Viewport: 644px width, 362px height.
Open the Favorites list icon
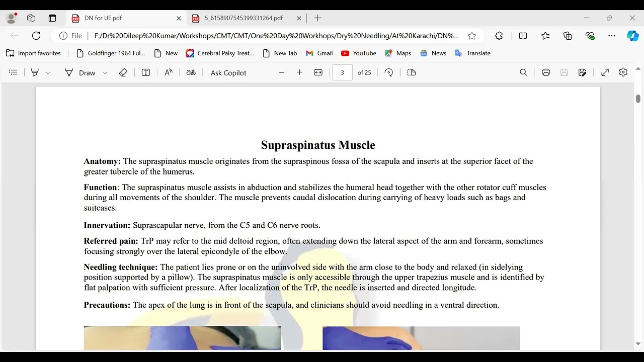(x=545, y=36)
